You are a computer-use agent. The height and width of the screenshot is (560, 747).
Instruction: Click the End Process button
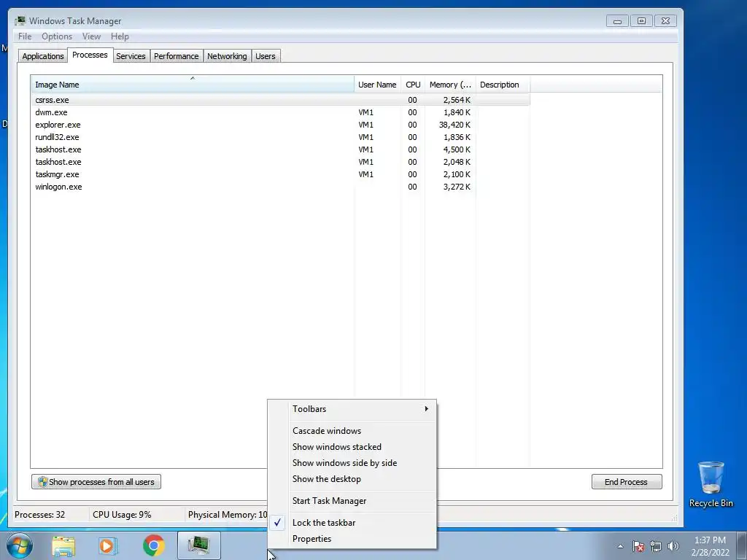coord(627,482)
